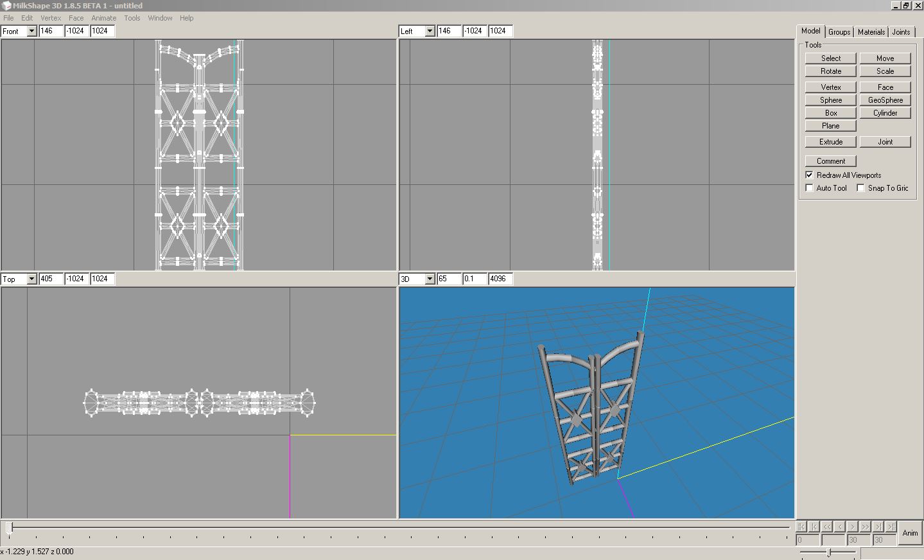Step back one frame with the single left arrow
Viewport: 924px width, 560px height.
[x=840, y=527]
